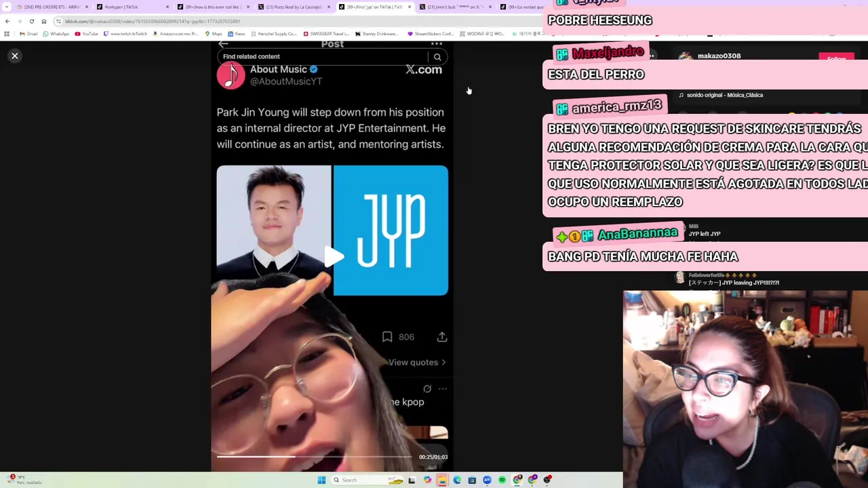Viewport: 868px width, 488px height.
Task: Click the sonido original Música Clásica sound
Action: [x=722, y=96]
